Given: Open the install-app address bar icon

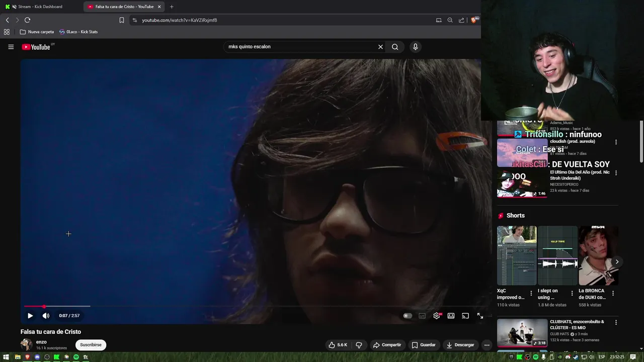Looking at the screenshot, I should click(439, 20).
